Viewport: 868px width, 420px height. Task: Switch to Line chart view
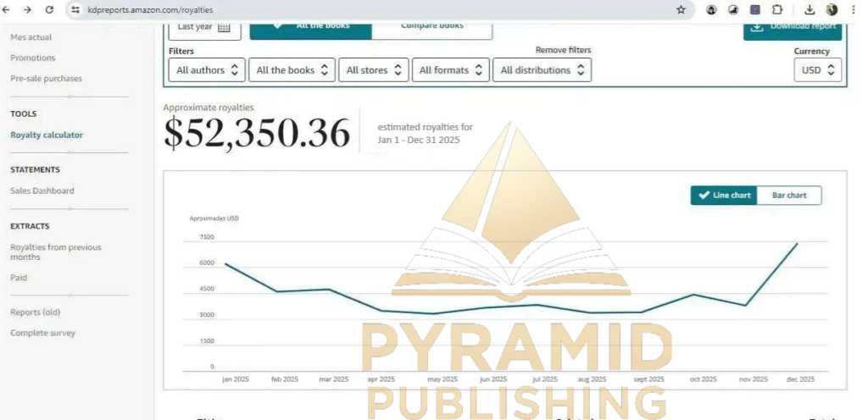724,196
